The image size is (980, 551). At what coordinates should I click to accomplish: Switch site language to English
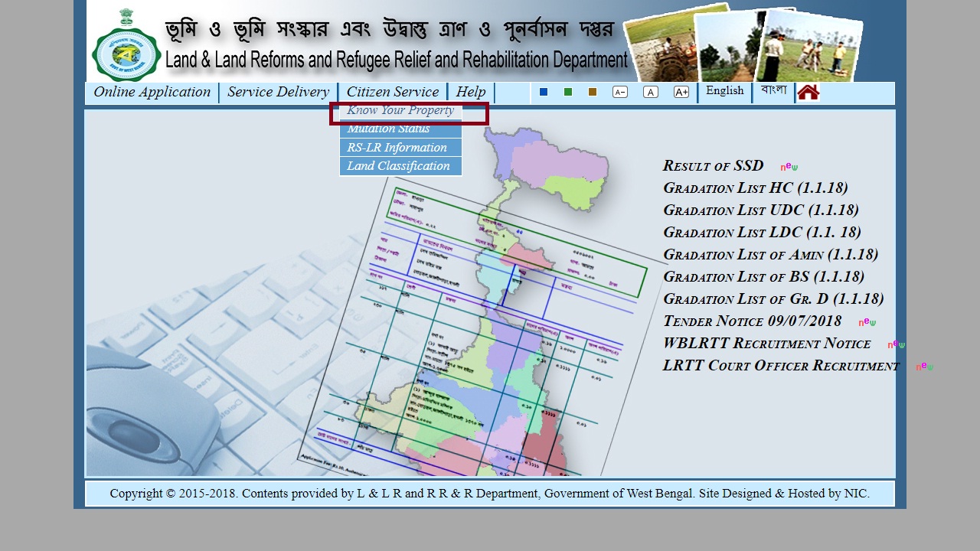[x=724, y=90]
